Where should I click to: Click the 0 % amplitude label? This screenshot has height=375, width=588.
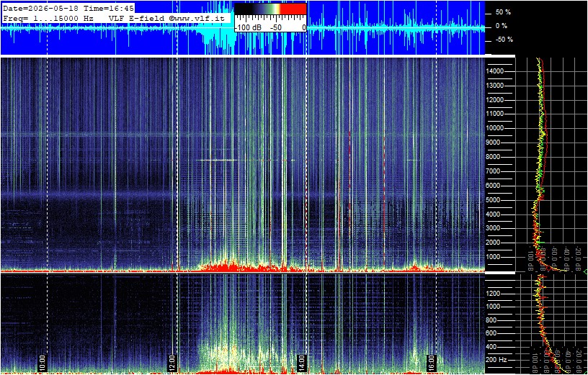(x=502, y=26)
